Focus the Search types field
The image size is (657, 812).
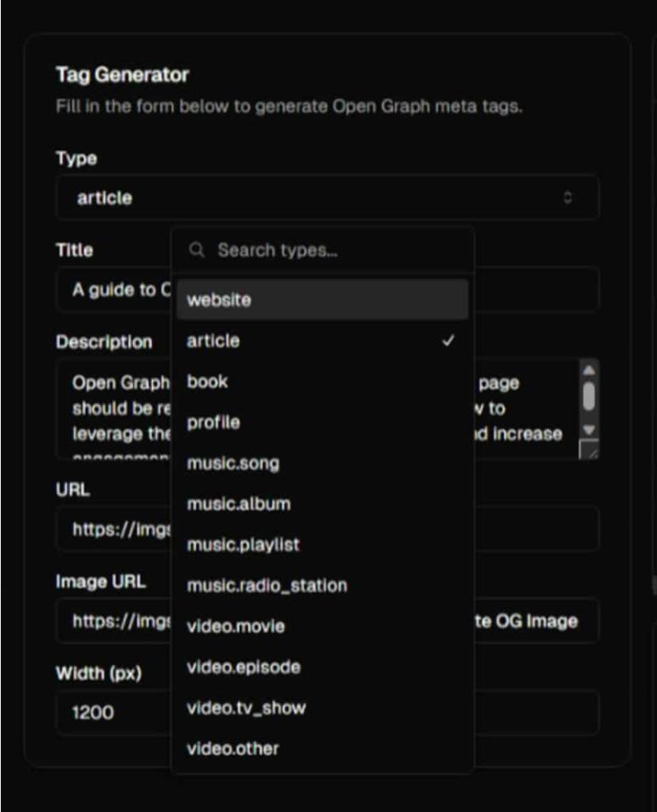(x=324, y=251)
